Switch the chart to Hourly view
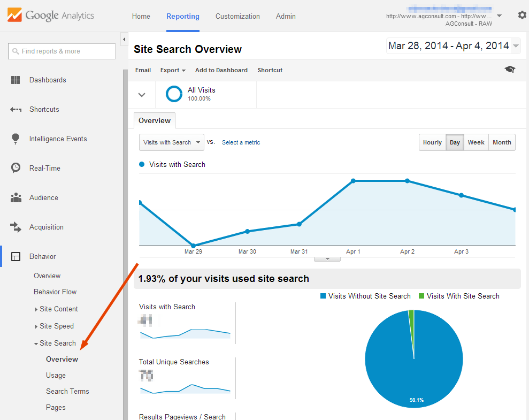 tap(432, 142)
